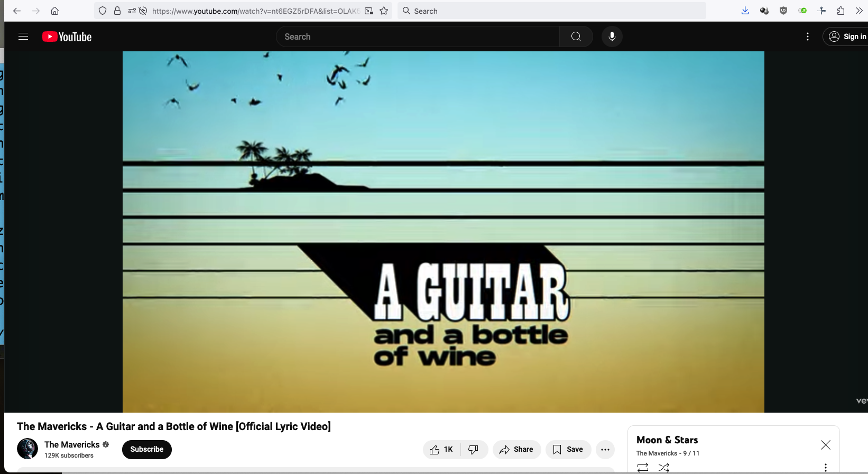868x474 pixels.
Task: Open the playlist panel three-dot menu
Action: (826, 468)
